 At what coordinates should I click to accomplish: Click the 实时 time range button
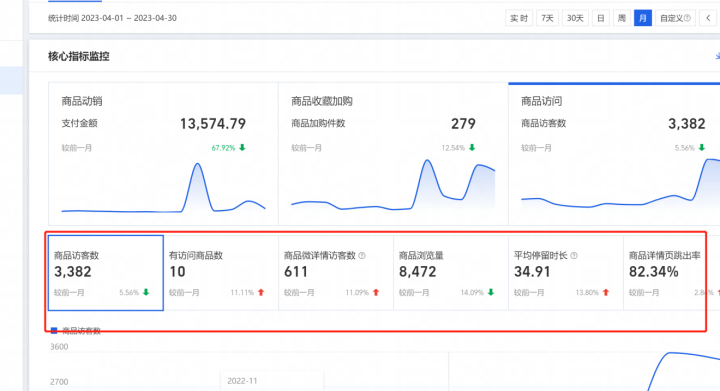pos(519,18)
